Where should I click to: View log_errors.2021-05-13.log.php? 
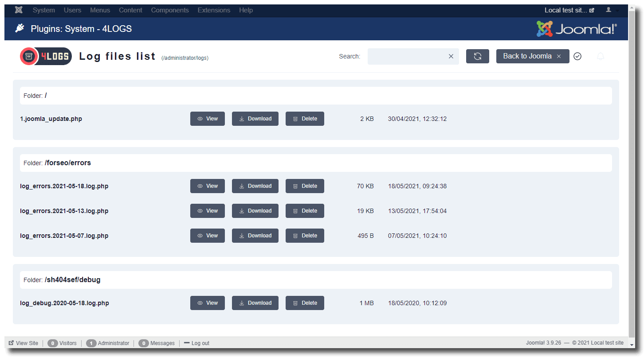[x=208, y=211]
